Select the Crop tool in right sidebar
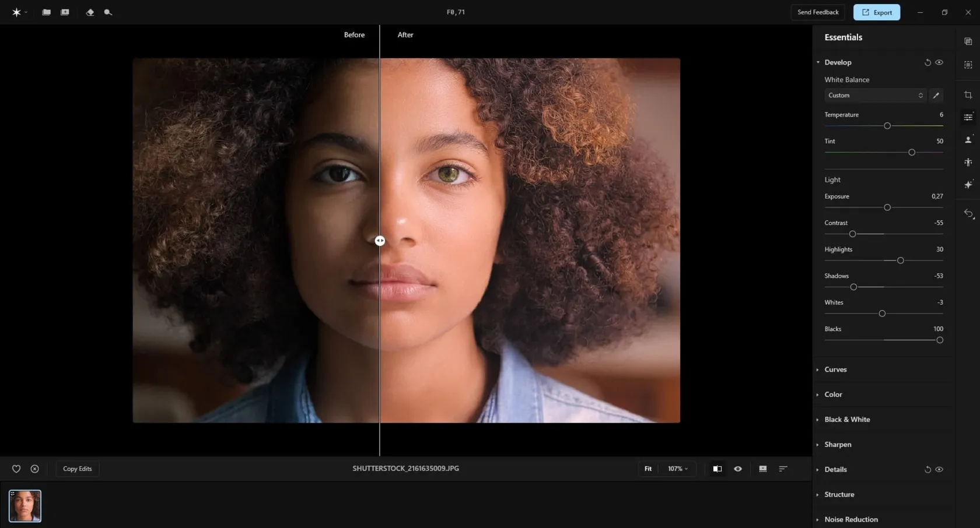 (x=968, y=95)
